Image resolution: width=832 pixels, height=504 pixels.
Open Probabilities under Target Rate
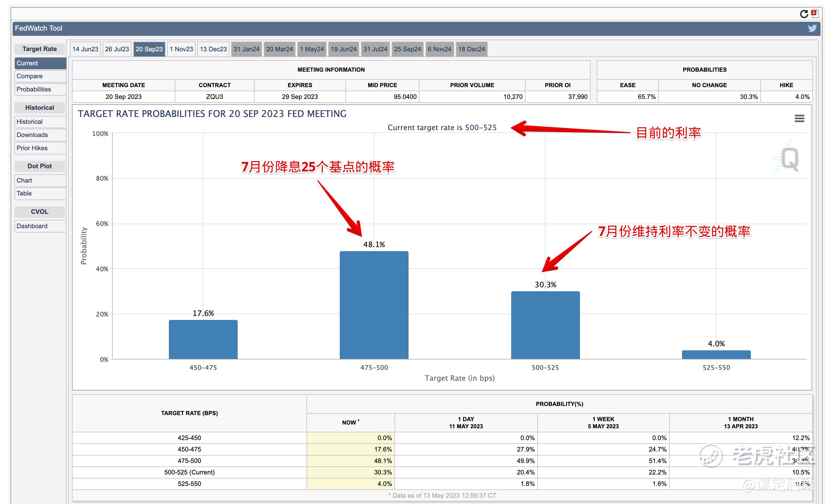coord(40,89)
